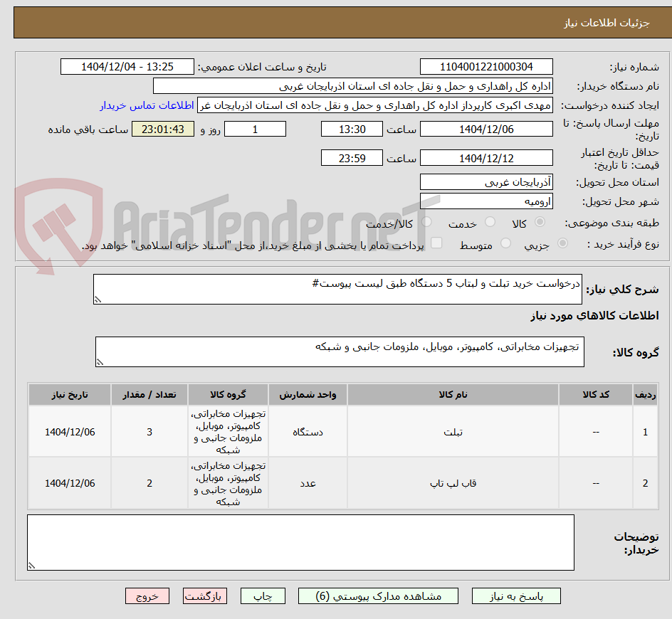The image size is (672, 619).
Task: Click the جزئیات اطلاعات نیاز header title
Action: coord(607,23)
